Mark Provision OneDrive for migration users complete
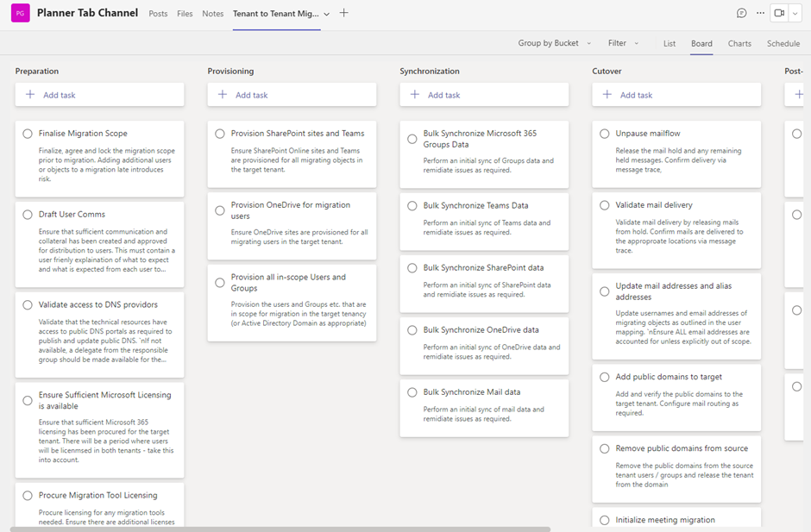811x532 pixels. (220, 210)
